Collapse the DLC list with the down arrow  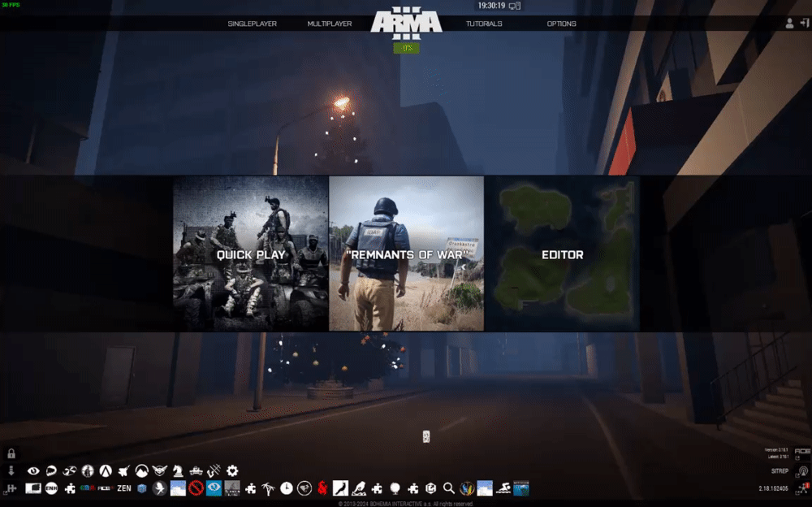click(x=11, y=470)
